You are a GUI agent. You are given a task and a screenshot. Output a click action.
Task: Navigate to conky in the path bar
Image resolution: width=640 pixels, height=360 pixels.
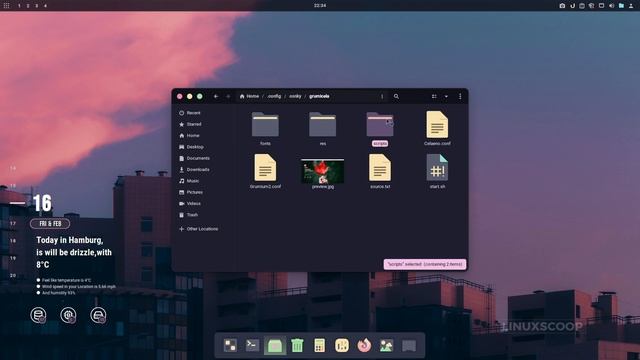pos(295,96)
